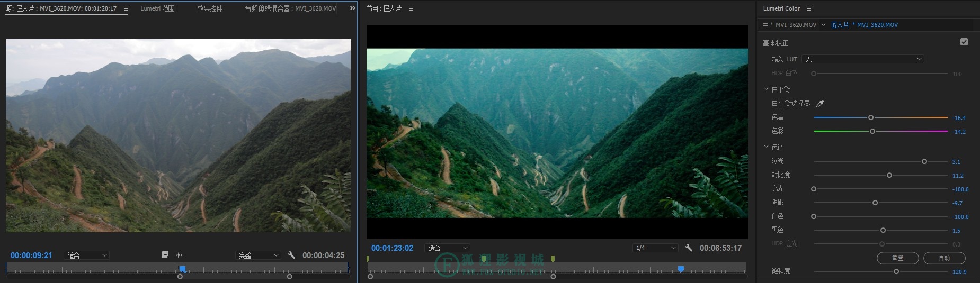Open the Input LUT dropdown

point(863,59)
